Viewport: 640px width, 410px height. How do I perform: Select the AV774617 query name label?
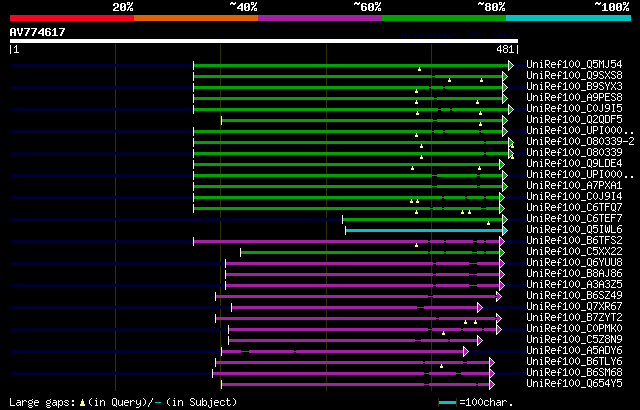(x=38, y=32)
